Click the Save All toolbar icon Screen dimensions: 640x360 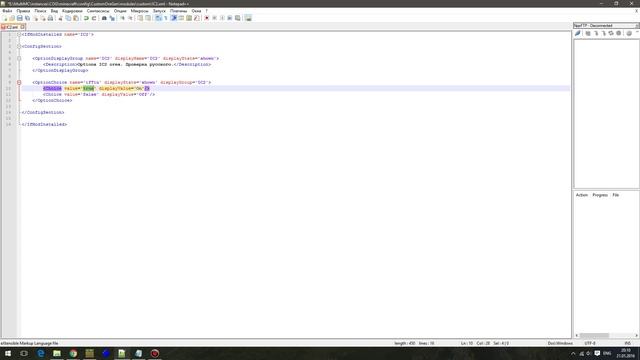27,18
